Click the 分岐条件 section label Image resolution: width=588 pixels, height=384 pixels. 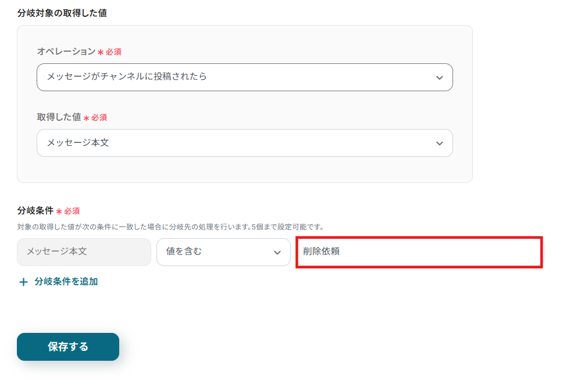coord(35,210)
